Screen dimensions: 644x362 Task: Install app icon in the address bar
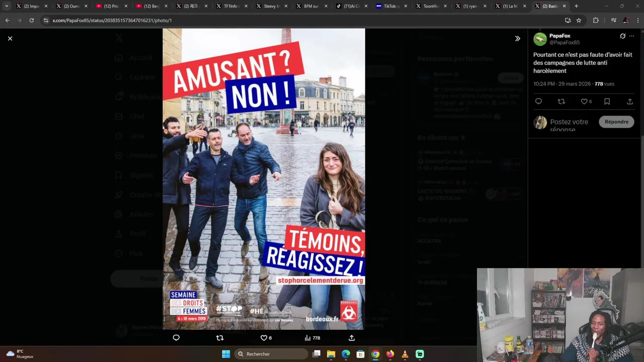pyautogui.click(x=568, y=20)
